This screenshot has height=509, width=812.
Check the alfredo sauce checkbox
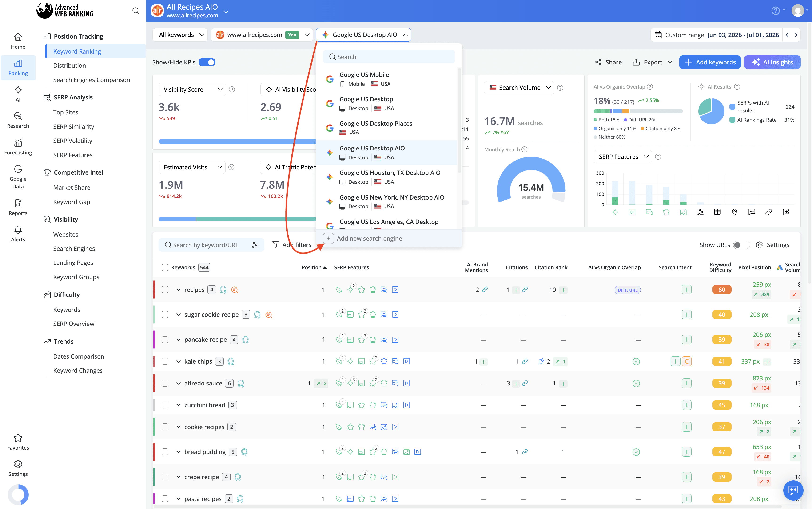point(165,383)
